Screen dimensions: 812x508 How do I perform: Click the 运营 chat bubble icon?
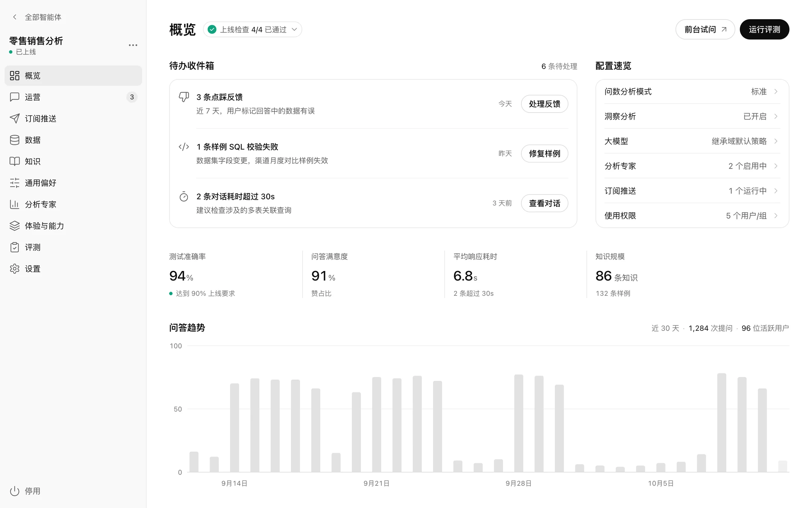15,97
